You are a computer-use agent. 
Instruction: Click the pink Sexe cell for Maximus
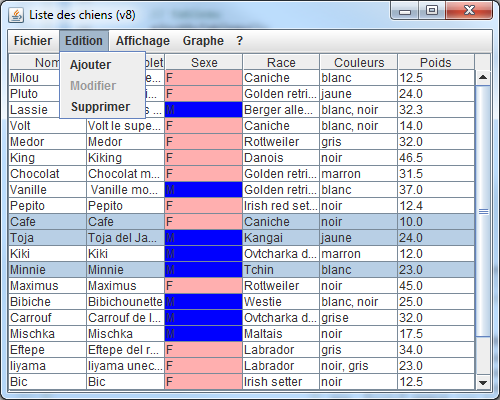pos(204,286)
